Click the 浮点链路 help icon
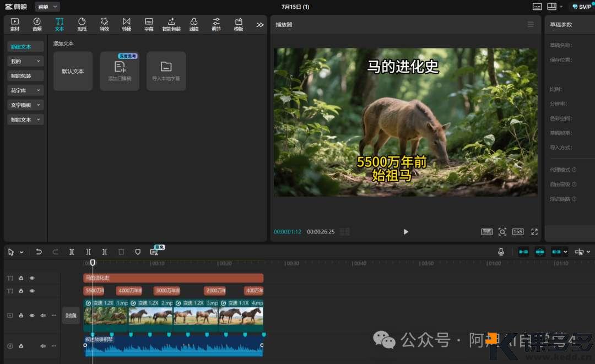The image size is (595, 364). (x=574, y=199)
